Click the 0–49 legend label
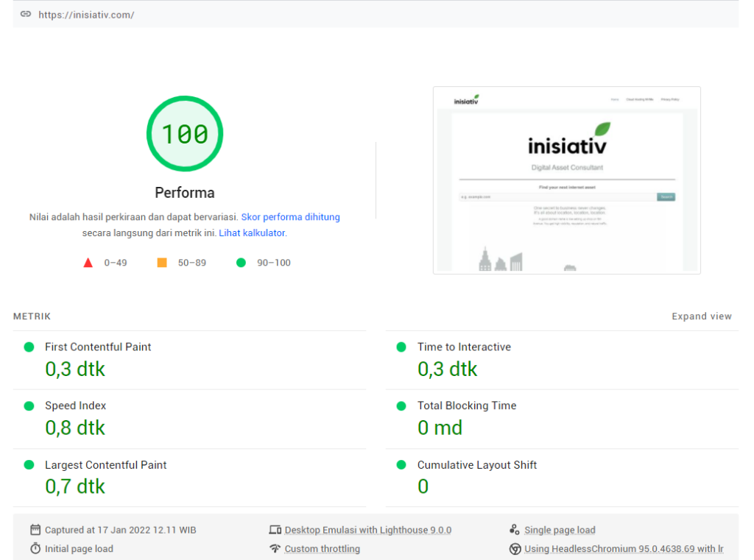Viewport: 754px width, 560px height. tap(116, 263)
